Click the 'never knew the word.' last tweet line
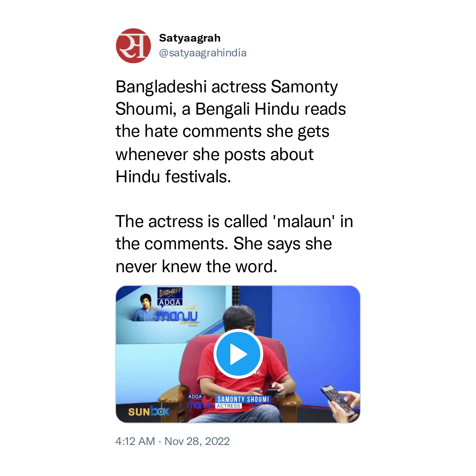The height and width of the screenshot is (476, 476). click(x=196, y=267)
